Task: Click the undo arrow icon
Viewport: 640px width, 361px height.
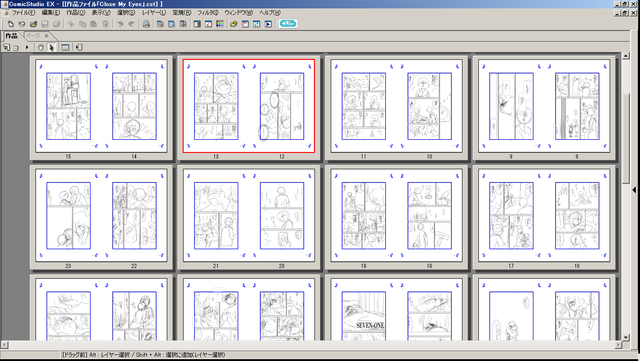Action: tap(120, 24)
